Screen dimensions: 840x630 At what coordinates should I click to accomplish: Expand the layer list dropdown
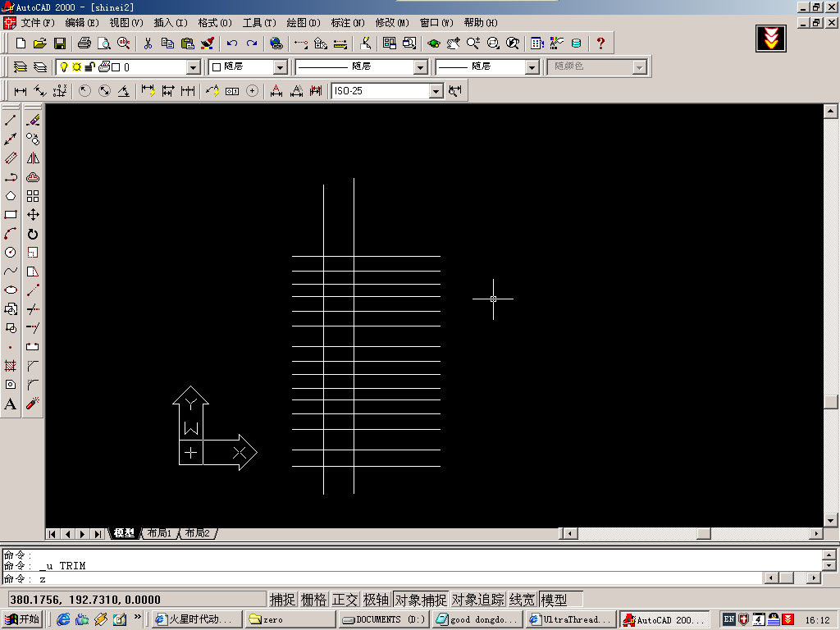tap(194, 67)
